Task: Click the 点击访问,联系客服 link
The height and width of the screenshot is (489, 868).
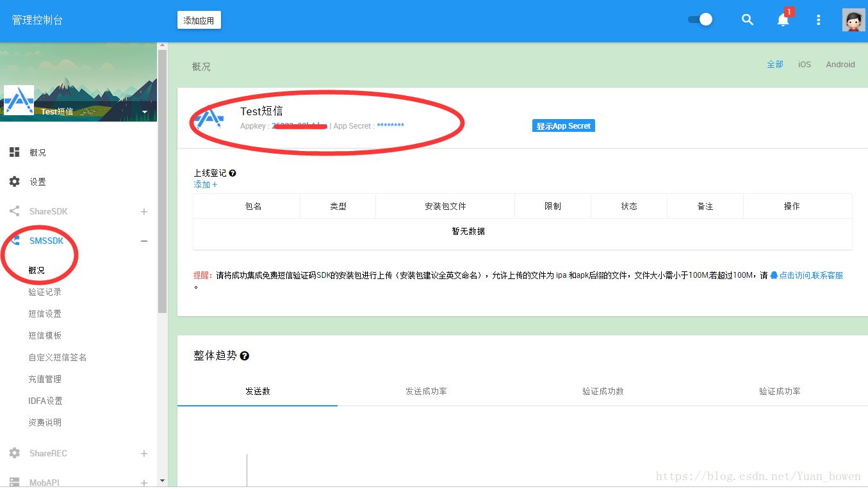Action: click(x=807, y=275)
